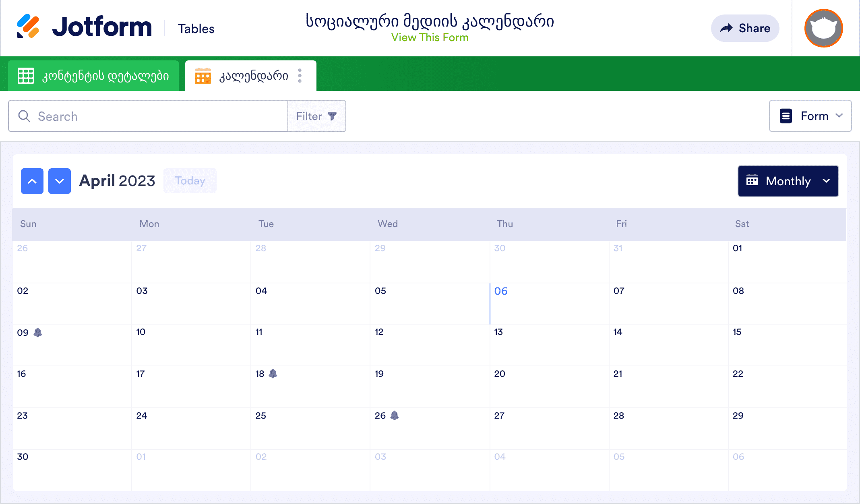Click the bell reminder icon on April 18
The height and width of the screenshot is (504, 860).
(x=273, y=374)
